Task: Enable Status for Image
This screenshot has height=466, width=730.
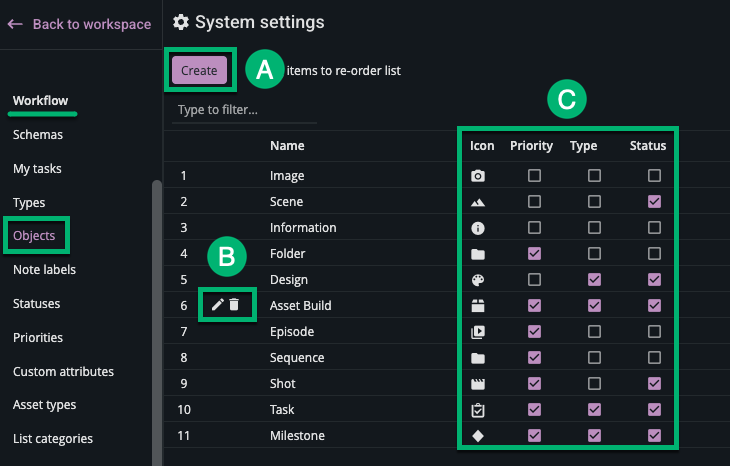Action: (654, 176)
